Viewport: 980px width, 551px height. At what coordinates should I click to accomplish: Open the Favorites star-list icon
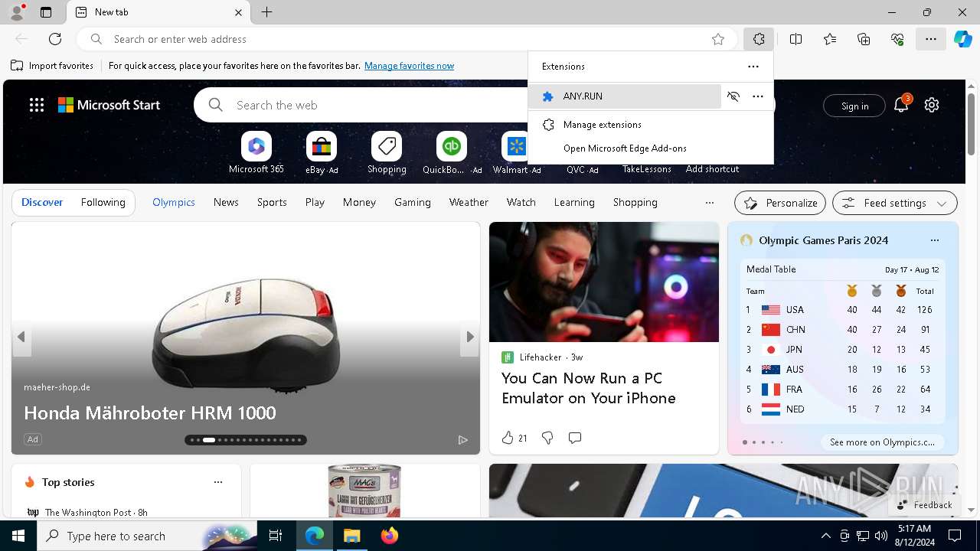(830, 39)
